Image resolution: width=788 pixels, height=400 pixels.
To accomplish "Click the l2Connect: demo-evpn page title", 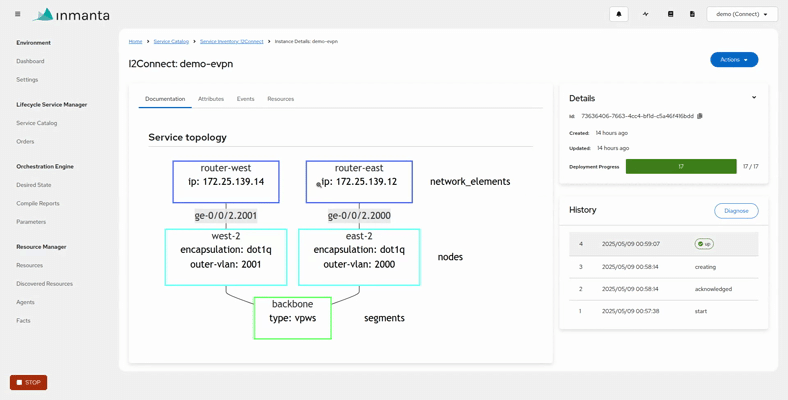I will pos(181,64).
